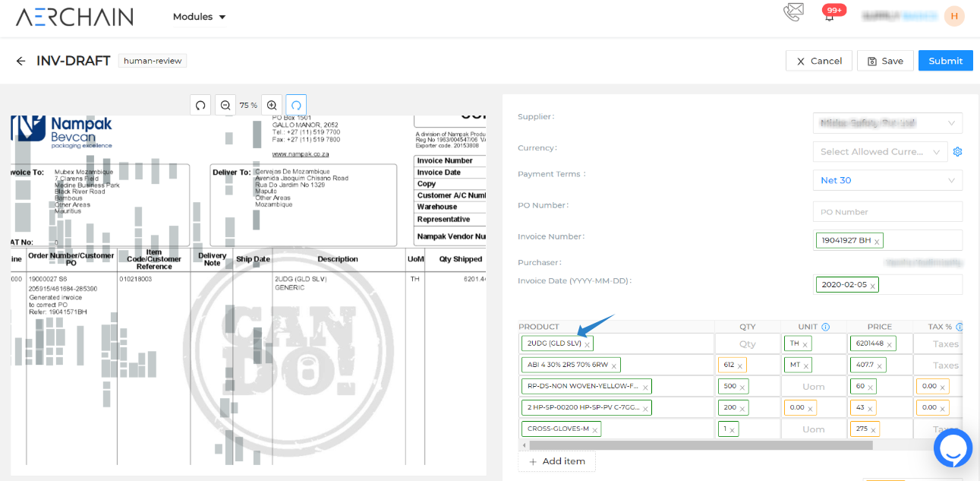Remove the 2UDG (GLD SLV) product tag
The width and height of the screenshot is (980, 481).
click(x=587, y=344)
